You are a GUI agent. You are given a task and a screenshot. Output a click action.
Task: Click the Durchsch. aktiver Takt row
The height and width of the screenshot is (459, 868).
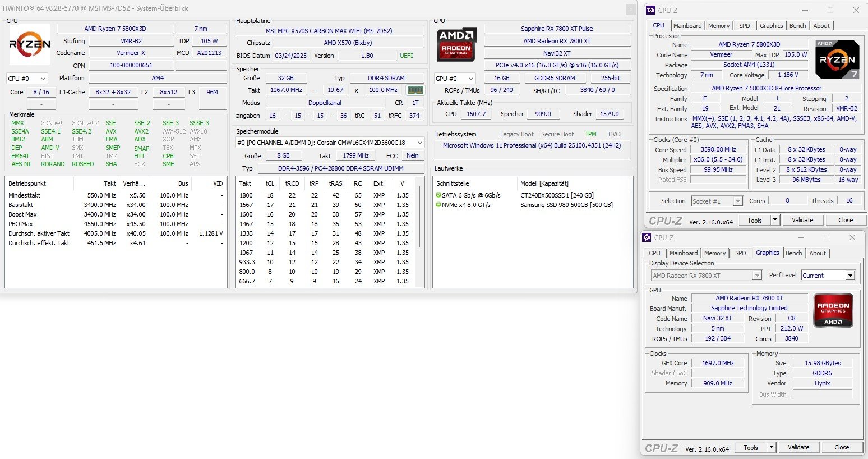[x=116, y=233]
